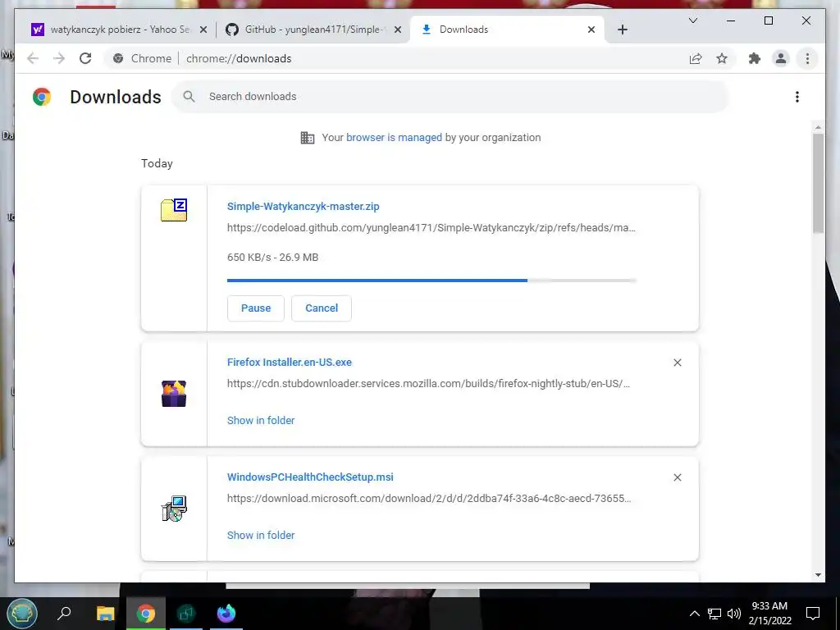Close the Yahoo search tab

(x=203, y=30)
